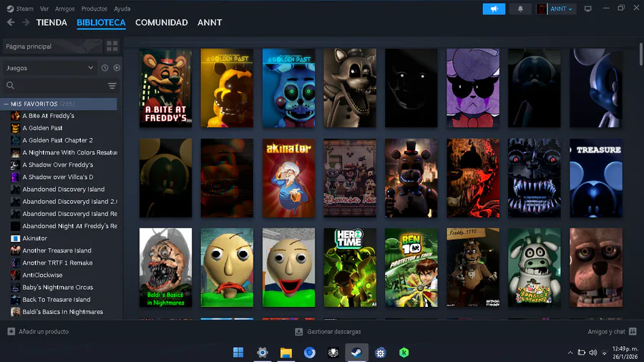Open the Windows Start menu
Viewport: 644px width, 362px height.
[238, 353]
